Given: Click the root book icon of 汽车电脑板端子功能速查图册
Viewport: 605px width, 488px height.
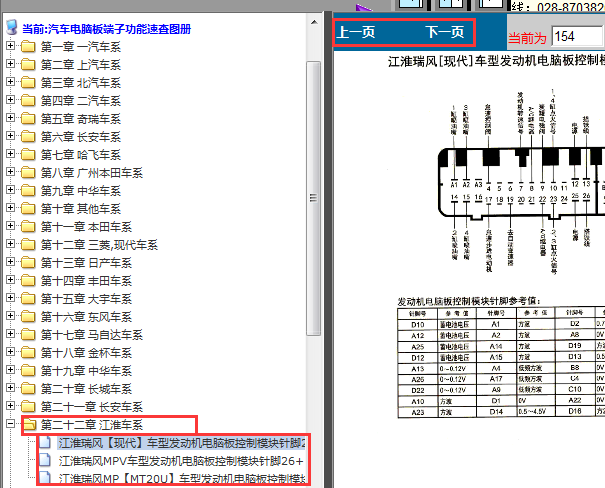Looking at the screenshot, I should 11,29.
